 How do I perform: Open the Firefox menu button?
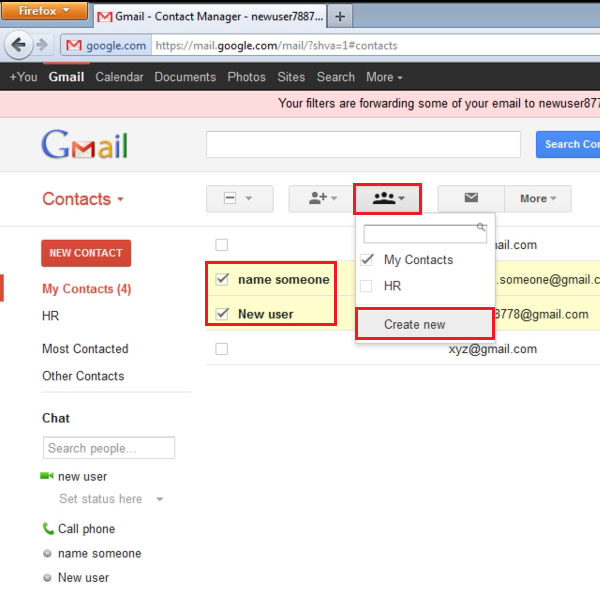44,11
